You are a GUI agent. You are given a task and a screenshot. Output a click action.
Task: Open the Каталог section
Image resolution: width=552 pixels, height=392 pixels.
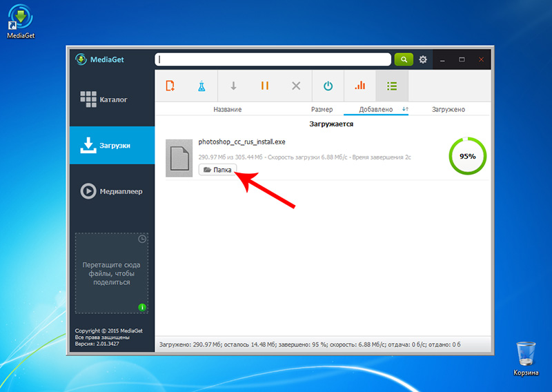tap(110, 99)
